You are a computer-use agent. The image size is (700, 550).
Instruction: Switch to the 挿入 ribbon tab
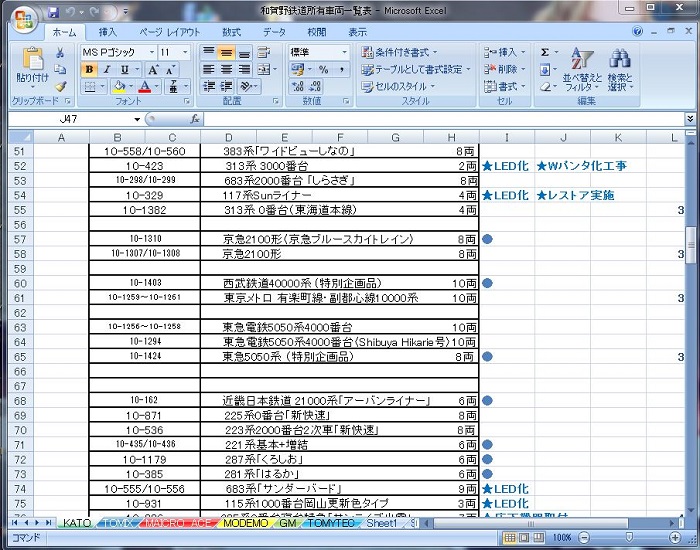point(108,32)
